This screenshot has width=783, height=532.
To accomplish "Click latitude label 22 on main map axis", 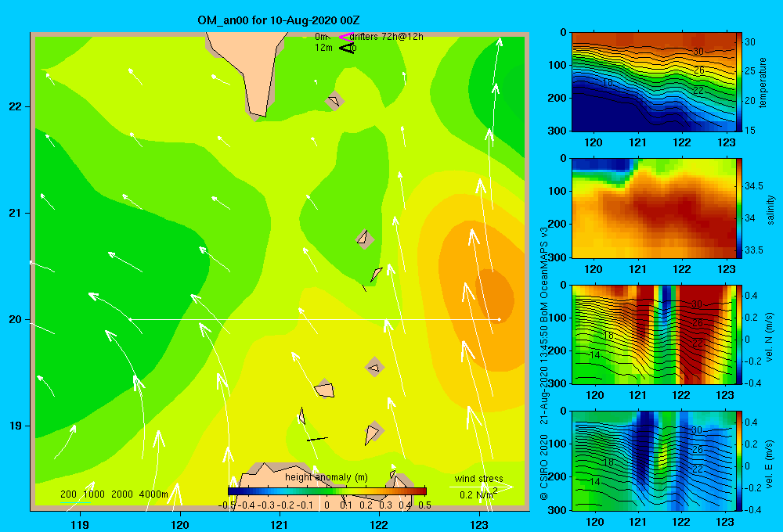I will pos(16,107).
